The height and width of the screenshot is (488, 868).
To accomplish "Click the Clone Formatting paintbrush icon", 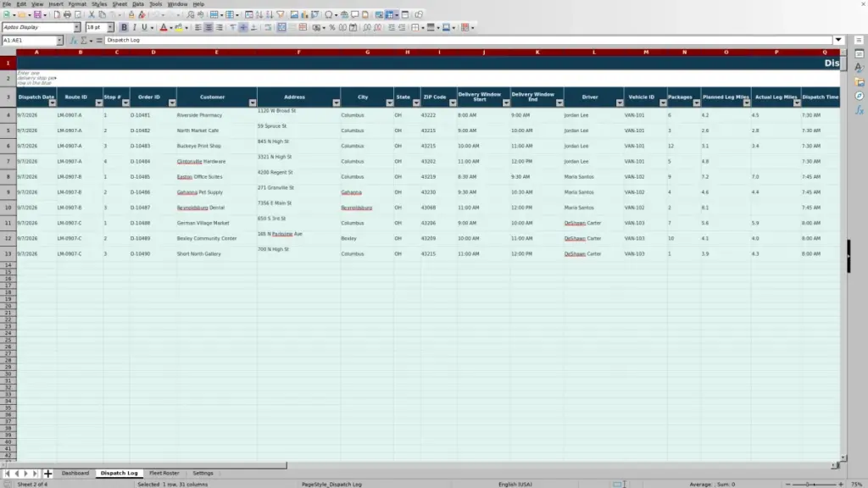I will 131,14.
